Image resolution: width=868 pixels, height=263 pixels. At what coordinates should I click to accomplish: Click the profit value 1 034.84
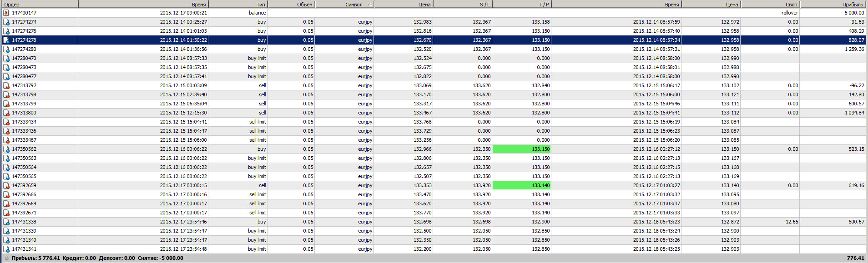[854, 113]
